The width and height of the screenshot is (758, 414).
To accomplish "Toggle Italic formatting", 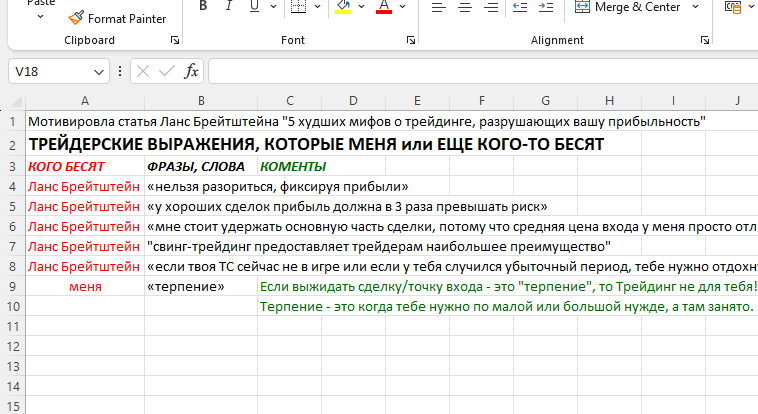I will click(229, 6).
